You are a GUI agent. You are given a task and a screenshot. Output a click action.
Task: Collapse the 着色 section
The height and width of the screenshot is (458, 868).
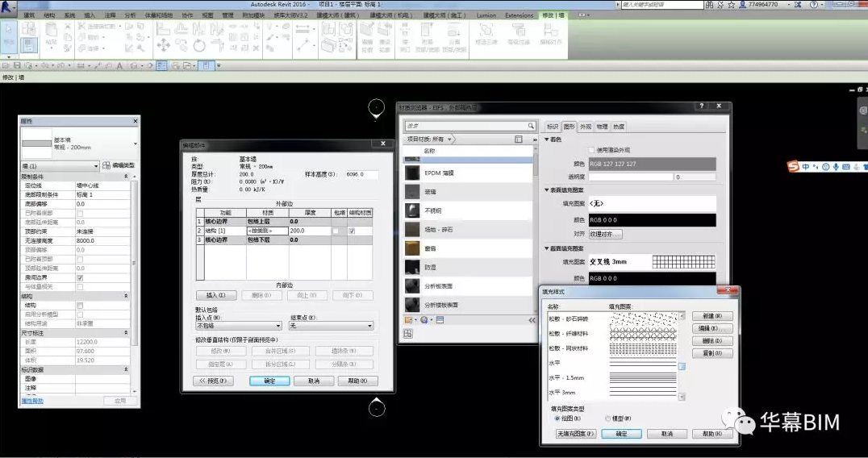coord(547,139)
